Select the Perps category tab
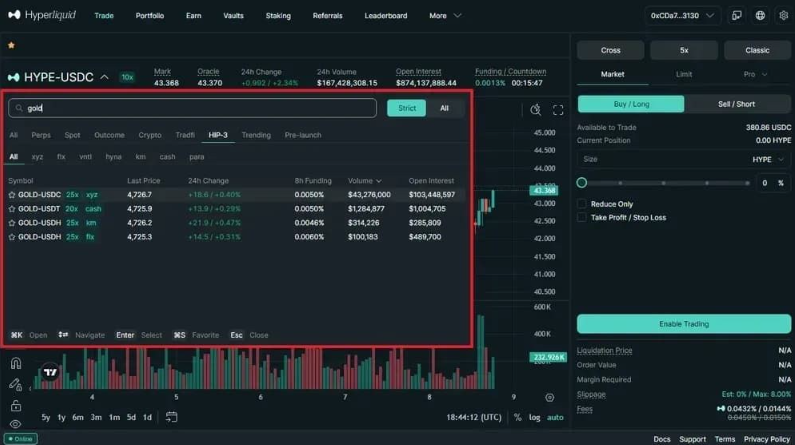Image resolution: width=795 pixels, height=445 pixels. pyautogui.click(x=41, y=135)
